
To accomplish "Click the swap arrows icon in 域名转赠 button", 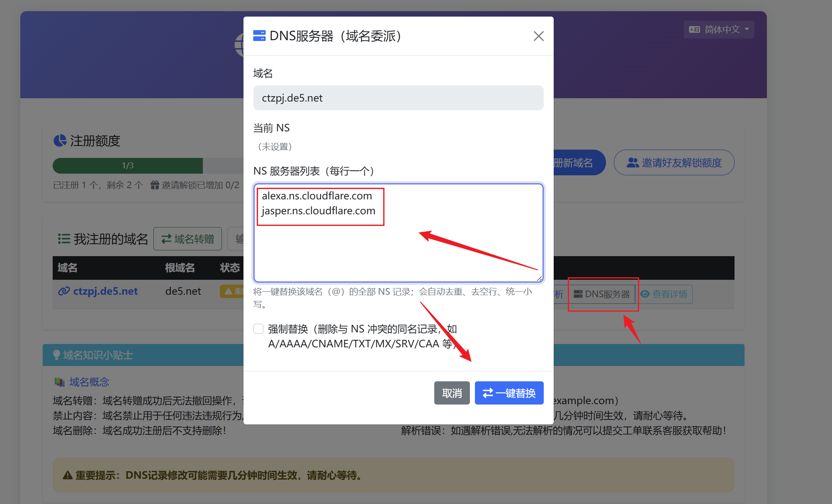I will pos(166,239).
